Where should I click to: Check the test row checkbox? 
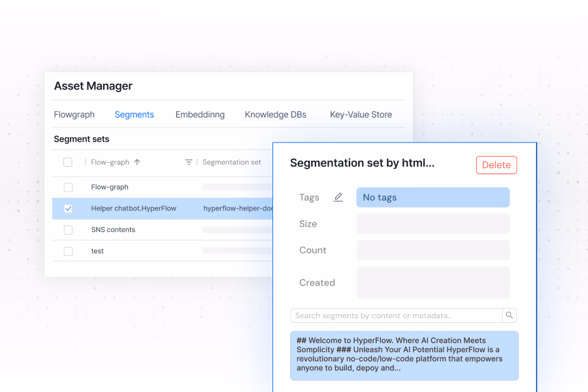point(68,251)
